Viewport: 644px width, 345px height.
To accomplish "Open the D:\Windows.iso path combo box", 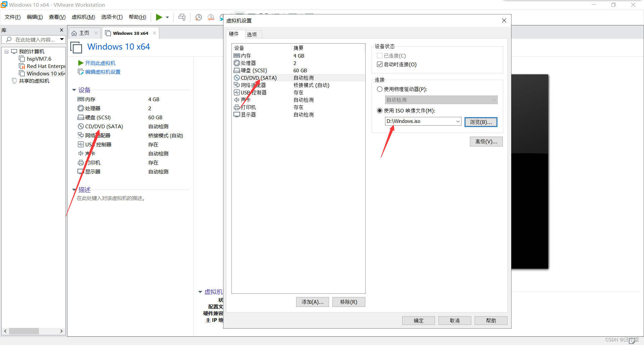I will (423, 121).
